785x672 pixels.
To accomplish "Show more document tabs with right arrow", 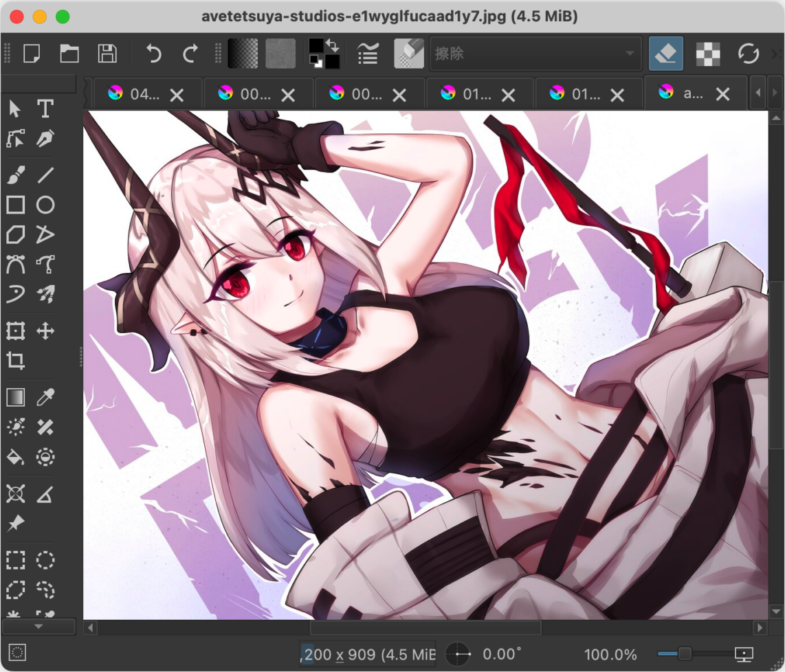I will point(775,93).
